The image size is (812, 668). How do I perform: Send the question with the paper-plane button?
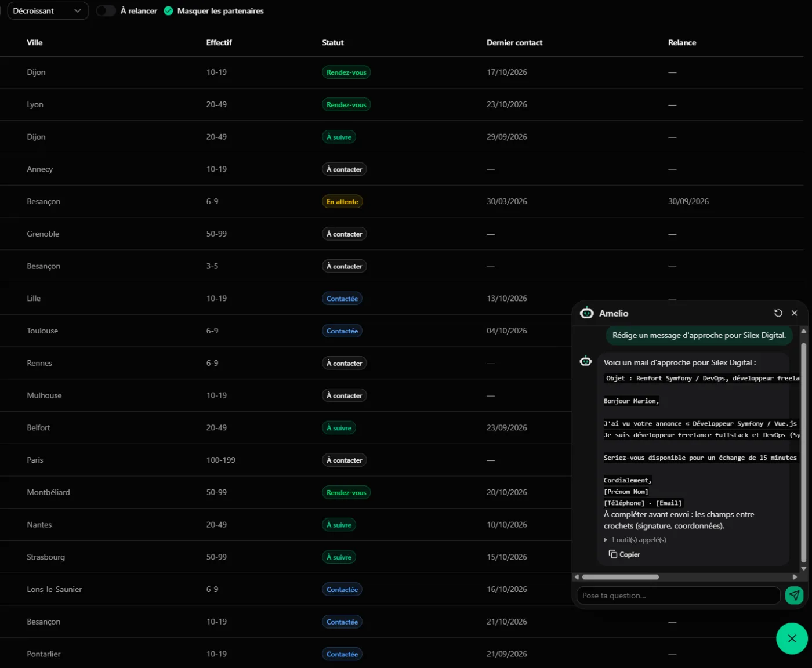[x=794, y=596]
